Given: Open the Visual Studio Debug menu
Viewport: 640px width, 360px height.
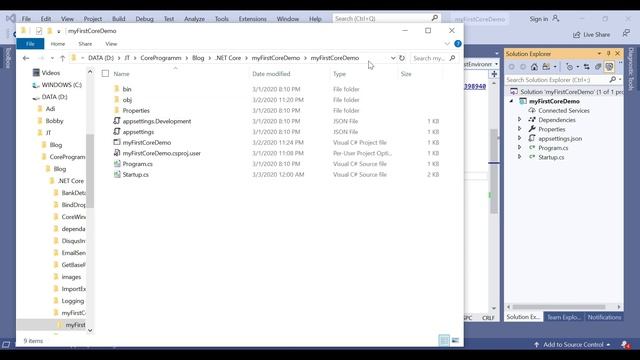Looking at the screenshot, I should pyautogui.click(x=144, y=19).
